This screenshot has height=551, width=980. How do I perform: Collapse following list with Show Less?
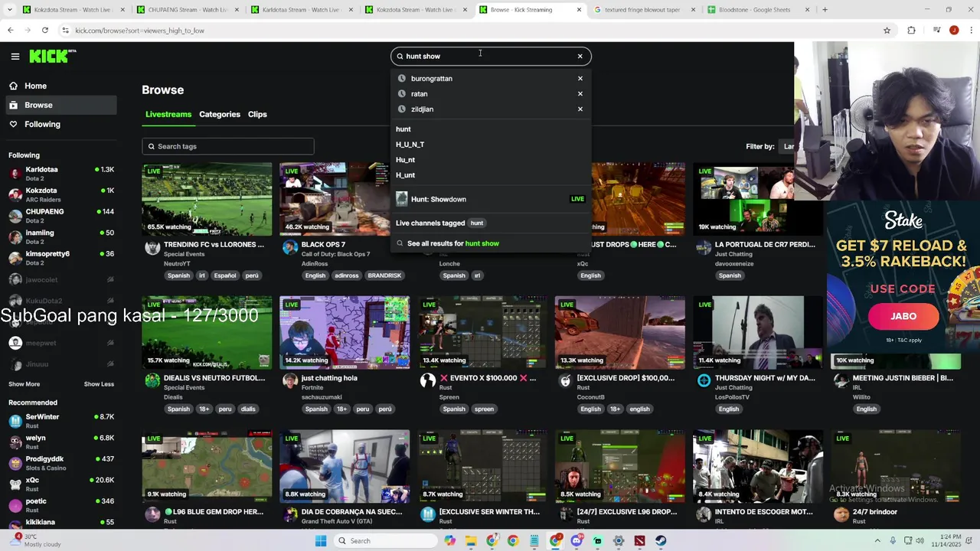click(99, 384)
